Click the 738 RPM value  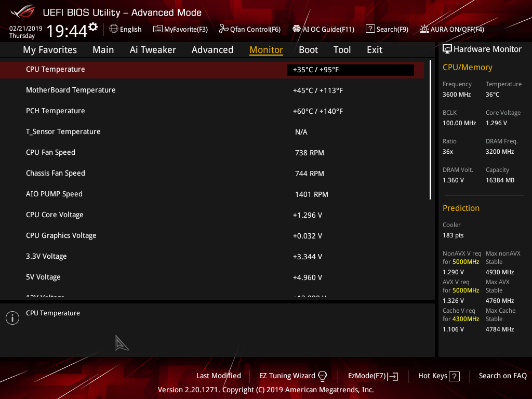310,153
